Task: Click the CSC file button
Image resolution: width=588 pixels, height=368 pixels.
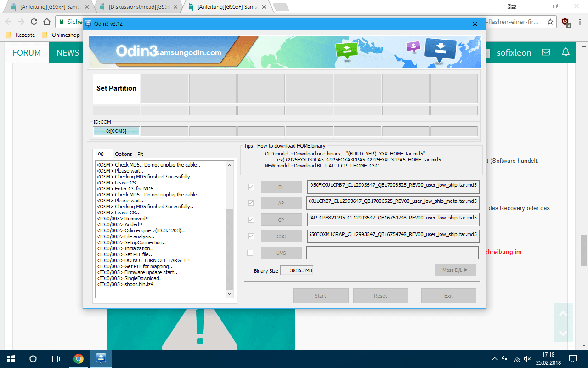Action: [281, 236]
